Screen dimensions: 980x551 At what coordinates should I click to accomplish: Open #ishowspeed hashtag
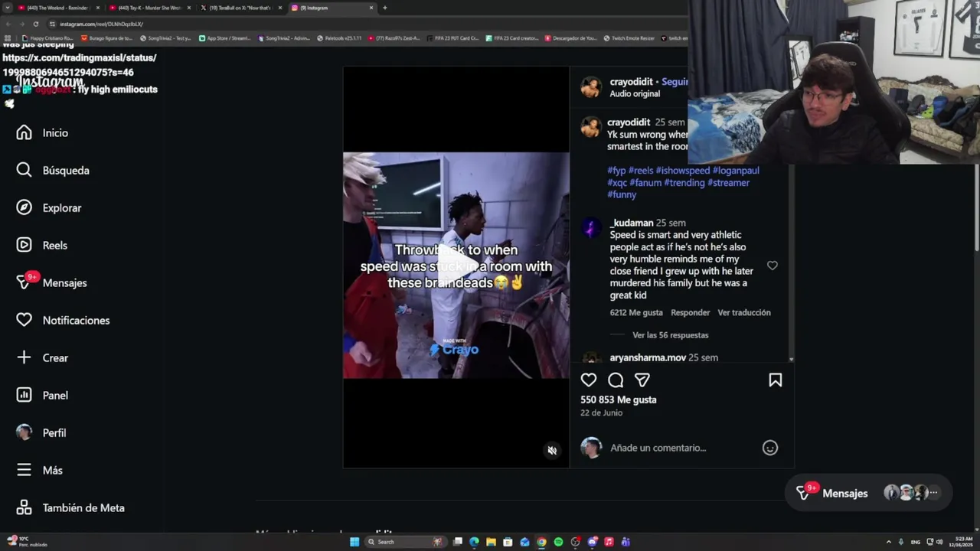coord(683,170)
